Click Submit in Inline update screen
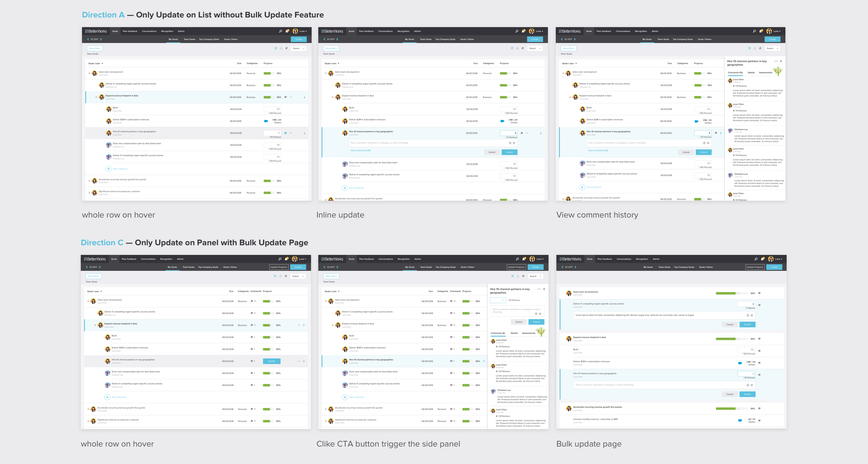 click(x=509, y=152)
